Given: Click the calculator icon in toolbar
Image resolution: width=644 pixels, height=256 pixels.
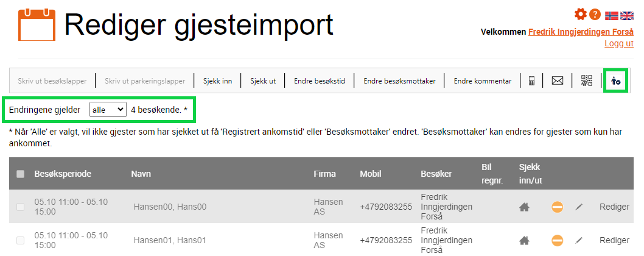Looking at the screenshot, I should click(x=531, y=81).
